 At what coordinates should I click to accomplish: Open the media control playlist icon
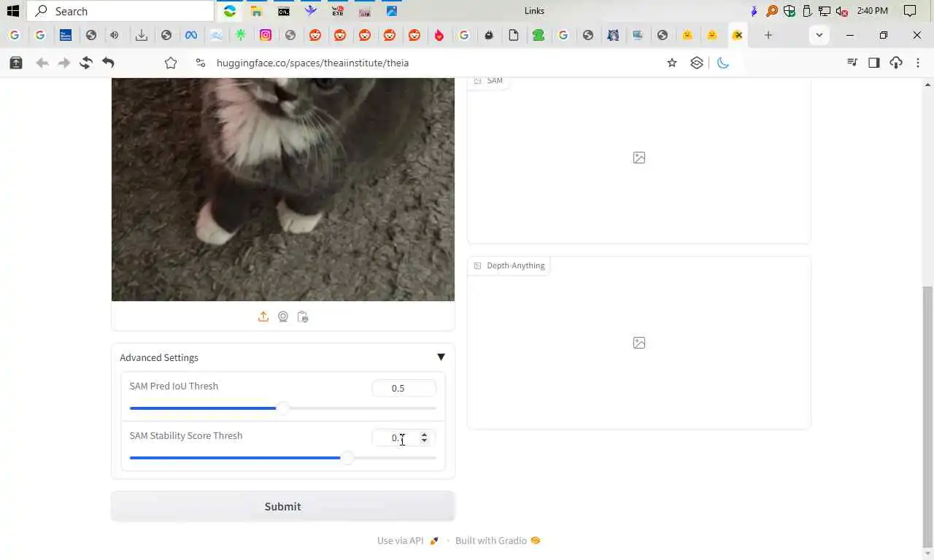[852, 63]
